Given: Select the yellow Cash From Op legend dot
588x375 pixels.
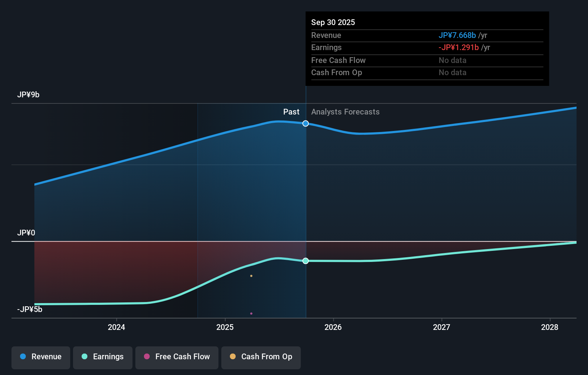Looking at the screenshot, I should pyautogui.click(x=232, y=357).
